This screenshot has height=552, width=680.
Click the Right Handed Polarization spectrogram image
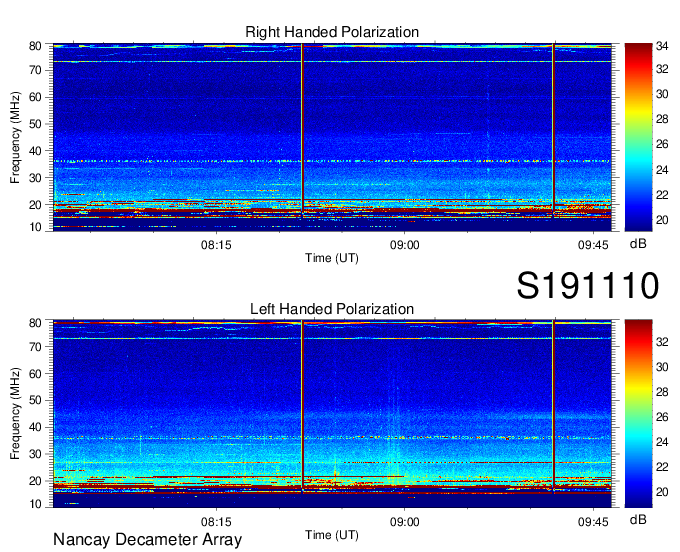[x=332, y=137]
